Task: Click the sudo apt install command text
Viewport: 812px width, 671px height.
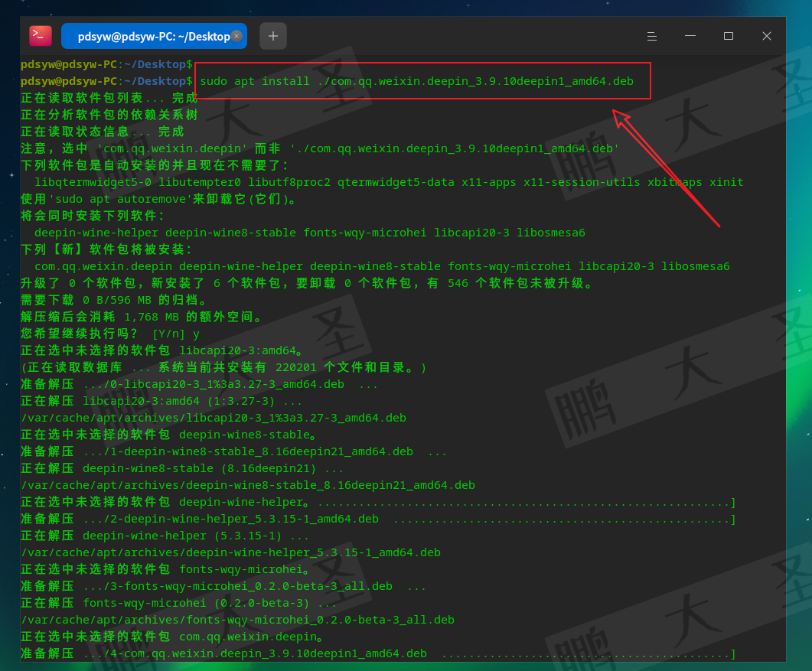Action: (416, 81)
